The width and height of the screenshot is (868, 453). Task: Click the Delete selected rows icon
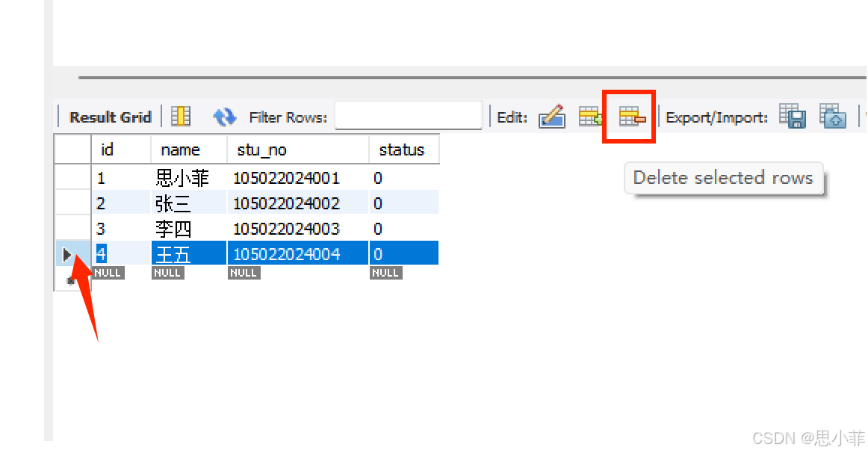630,117
